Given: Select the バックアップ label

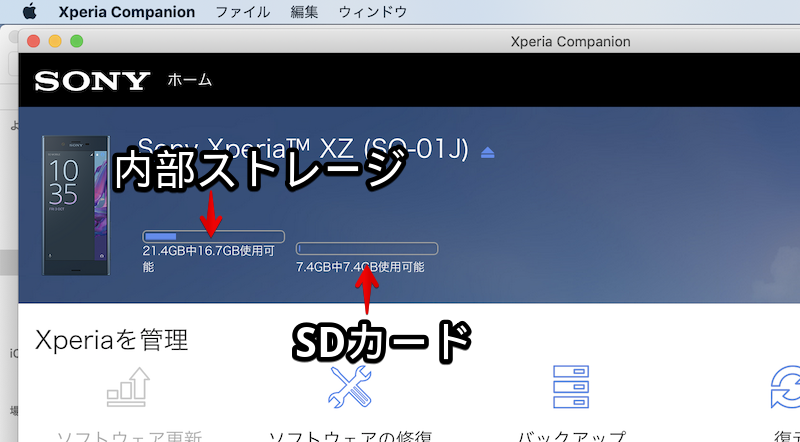Looking at the screenshot, I should click(573, 436).
